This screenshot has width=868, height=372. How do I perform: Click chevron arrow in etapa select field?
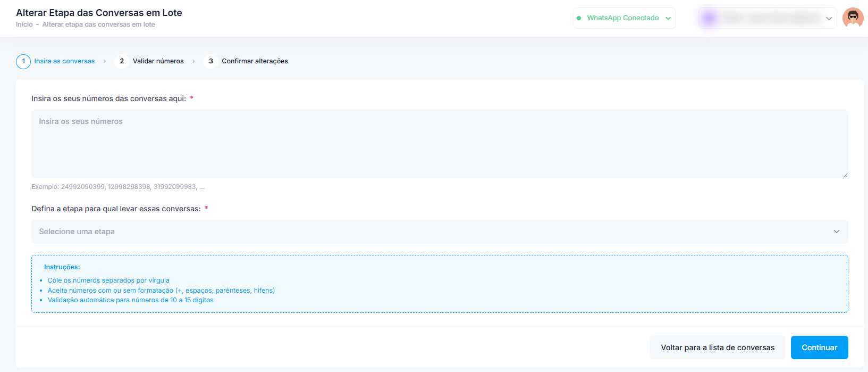click(x=836, y=232)
